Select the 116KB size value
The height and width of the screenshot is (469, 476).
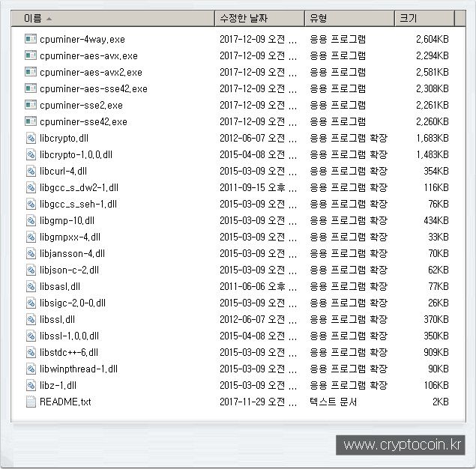coord(436,187)
